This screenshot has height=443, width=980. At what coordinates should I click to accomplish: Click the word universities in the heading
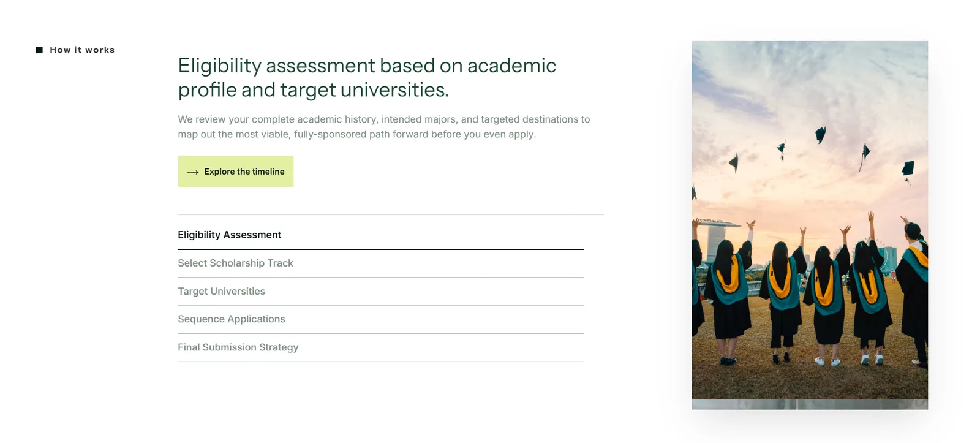click(394, 90)
